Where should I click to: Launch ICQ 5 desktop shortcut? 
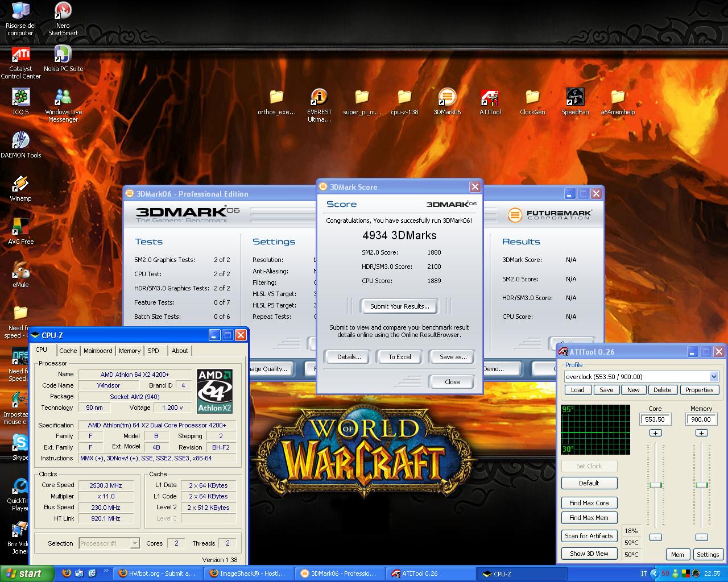(x=21, y=102)
